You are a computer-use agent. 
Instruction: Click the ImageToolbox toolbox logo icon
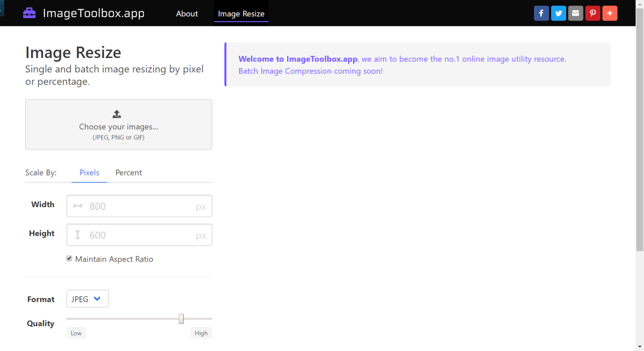coord(29,13)
